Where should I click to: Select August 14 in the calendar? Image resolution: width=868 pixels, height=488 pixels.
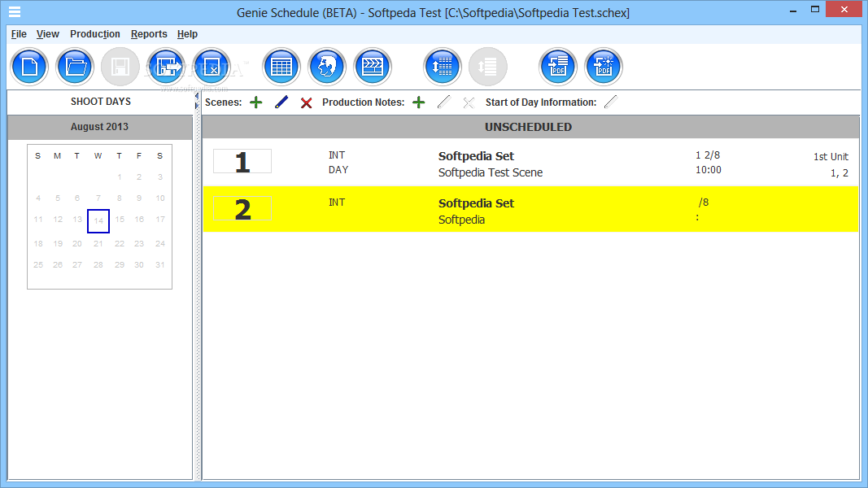coord(98,220)
